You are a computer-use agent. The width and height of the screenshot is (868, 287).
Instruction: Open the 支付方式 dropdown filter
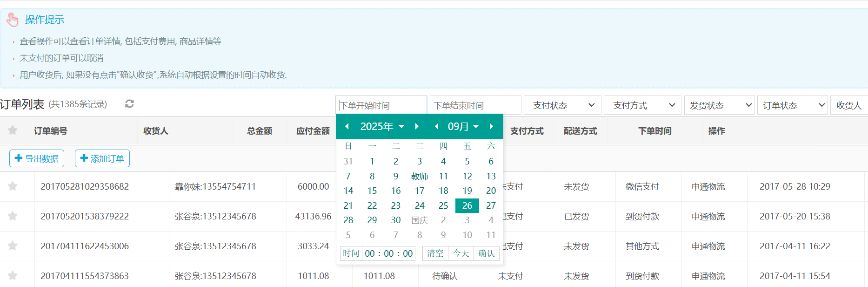pyautogui.click(x=642, y=105)
